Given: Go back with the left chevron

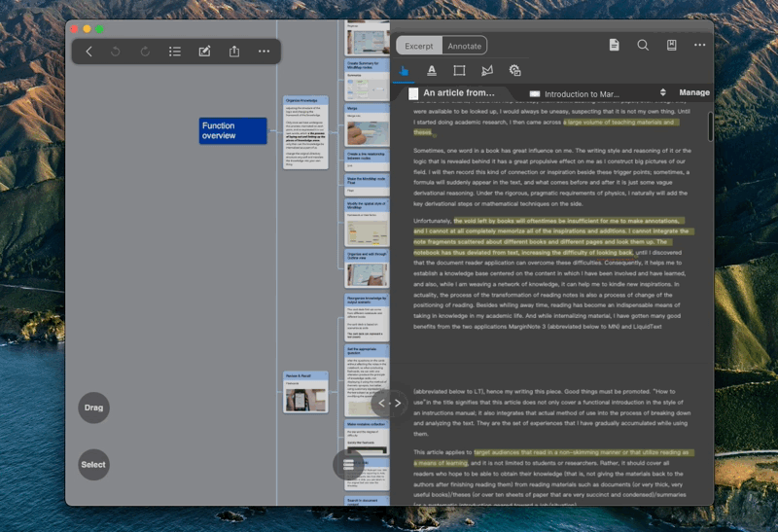Looking at the screenshot, I should (x=88, y=52).
